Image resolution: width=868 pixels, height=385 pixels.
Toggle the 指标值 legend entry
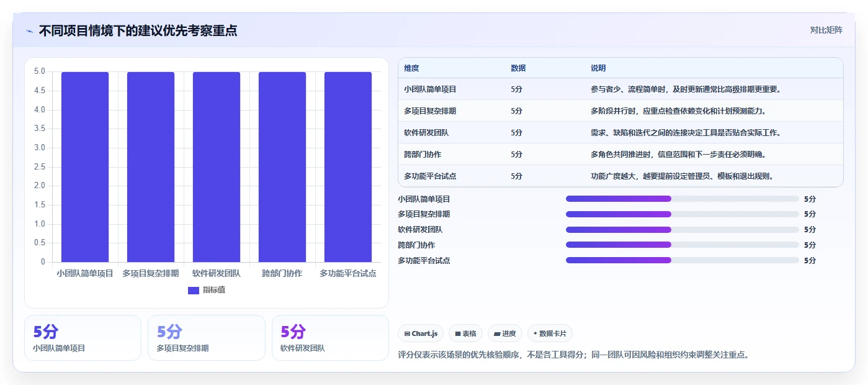coord(207,290)
